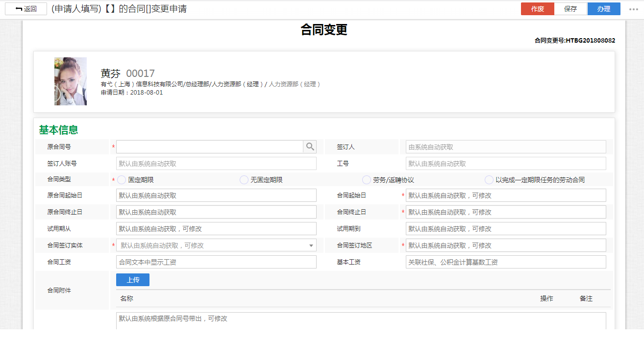Click the 基本工资 input field
Image resolution: width=644 pixels, height=343 pixels.
[506, 262]
